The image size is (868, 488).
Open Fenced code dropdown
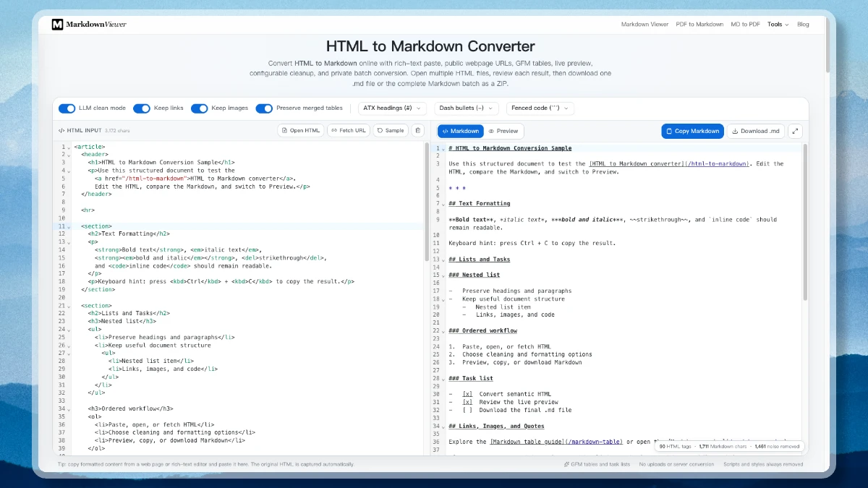pyautogui.click(x=540, y=108)
